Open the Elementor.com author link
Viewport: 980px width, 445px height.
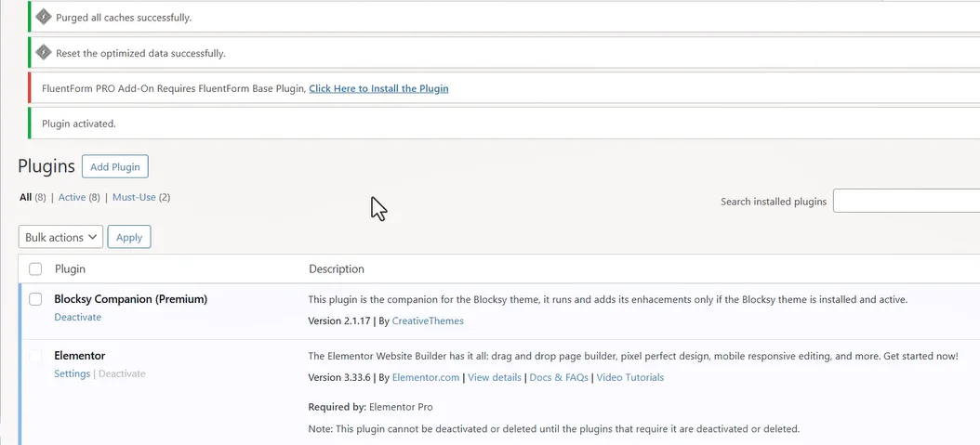(426, 377)
